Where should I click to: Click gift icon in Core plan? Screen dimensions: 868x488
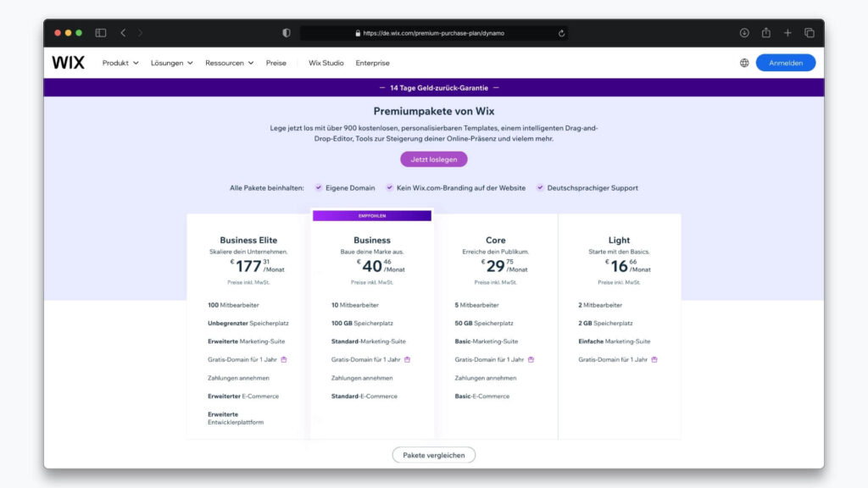[x=531, y=359]
